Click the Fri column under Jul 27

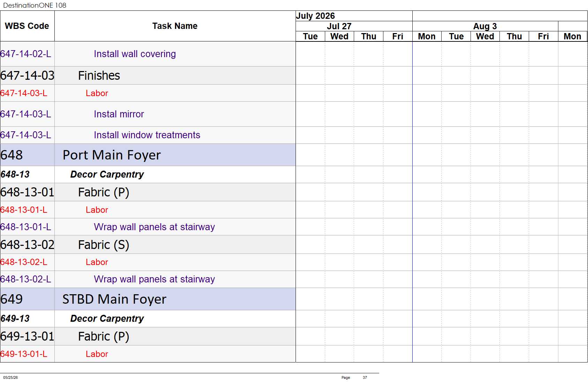click(x=398, y=37)
